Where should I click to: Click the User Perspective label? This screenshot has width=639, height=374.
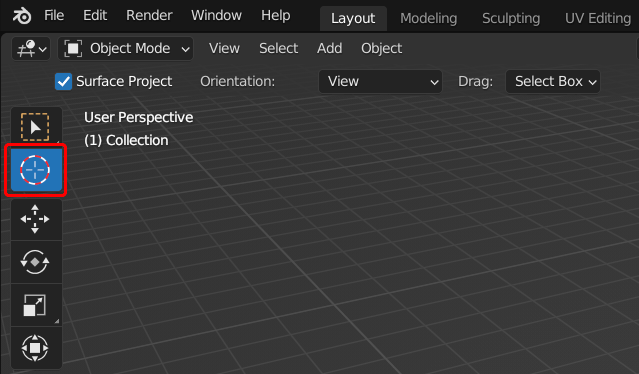coord(139,117)
